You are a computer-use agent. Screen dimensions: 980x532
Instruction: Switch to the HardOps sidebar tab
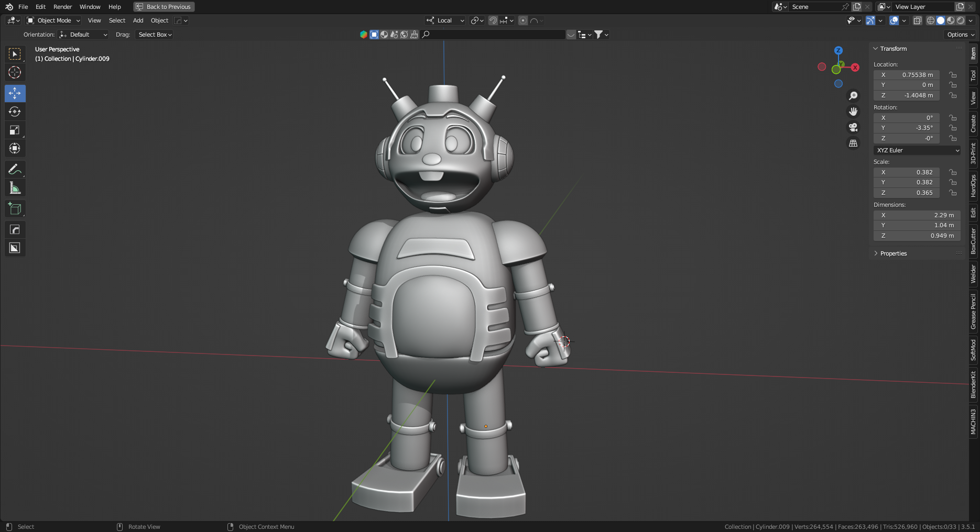[x=973, y=186]
